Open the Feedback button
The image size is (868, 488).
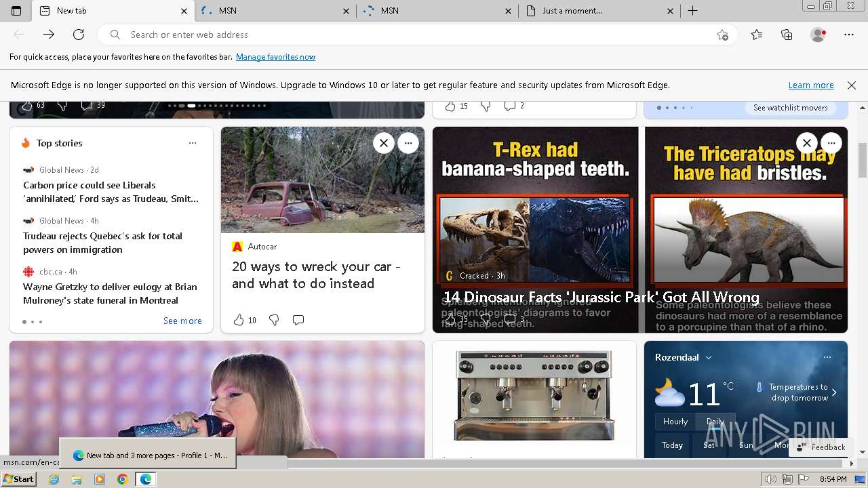coord(821,447)
